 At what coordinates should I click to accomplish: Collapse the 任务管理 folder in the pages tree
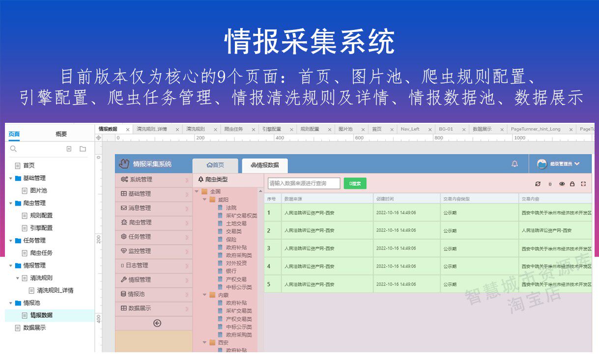[11, 241]
